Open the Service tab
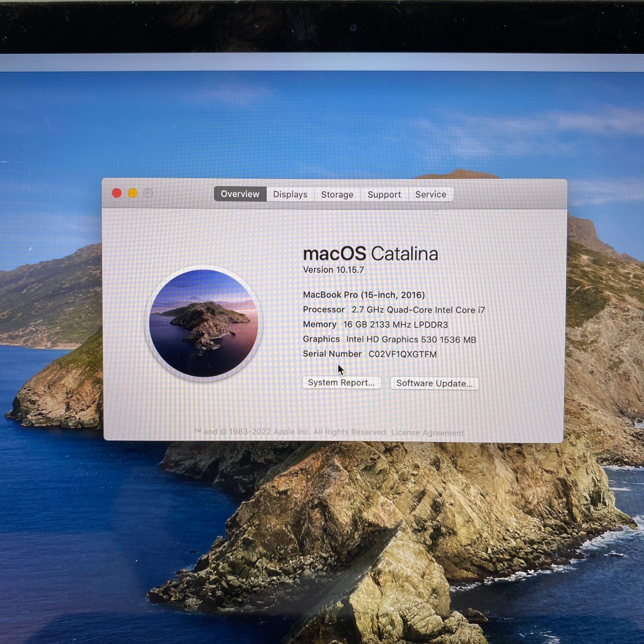This screenshot has height=644, width=644. (431, 194)
